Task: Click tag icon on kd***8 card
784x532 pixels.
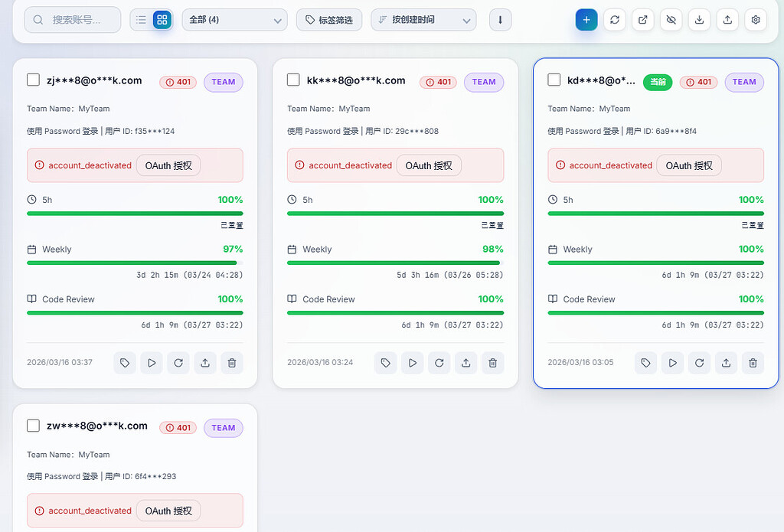Action: 646,363
